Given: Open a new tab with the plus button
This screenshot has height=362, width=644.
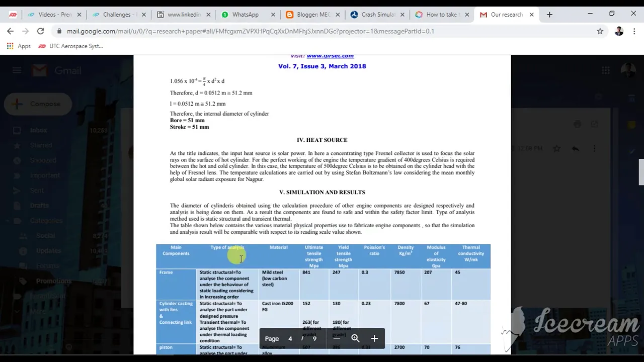Looking at the screenshot, I should [549, 15].
